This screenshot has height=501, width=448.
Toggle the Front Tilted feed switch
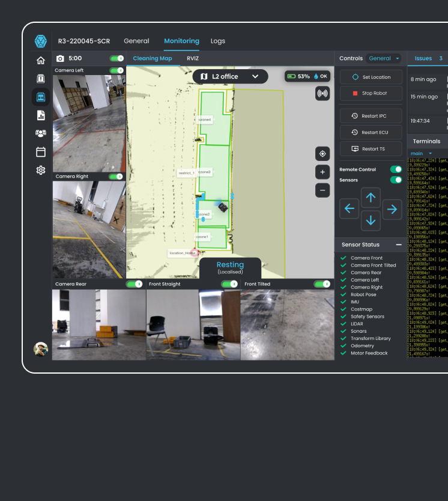[x=322, y=284]
